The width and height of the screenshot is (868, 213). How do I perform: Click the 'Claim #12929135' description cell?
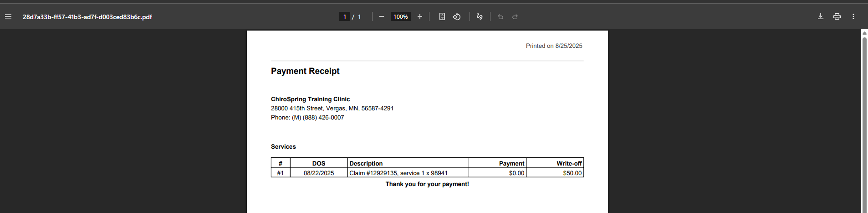pyautogui.click(x=408, y=173)
